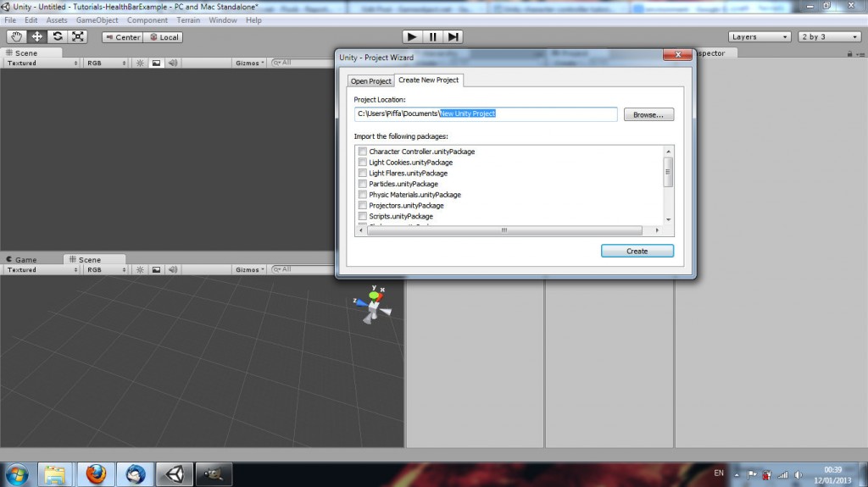Viewport: 868px width, 487px height.
Task: Open the Component menu
Action: [x=147, y=20]
